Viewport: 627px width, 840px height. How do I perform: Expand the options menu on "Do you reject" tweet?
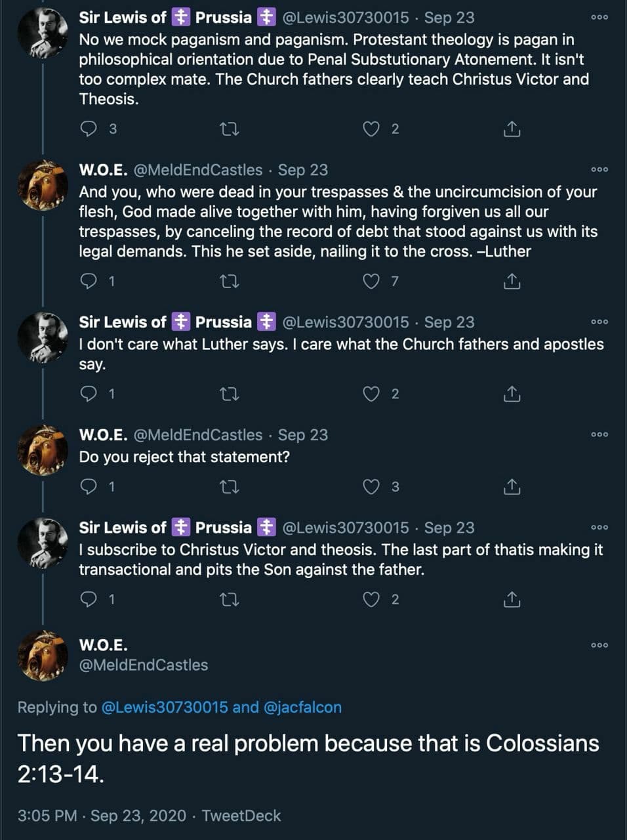pos(599,434)
